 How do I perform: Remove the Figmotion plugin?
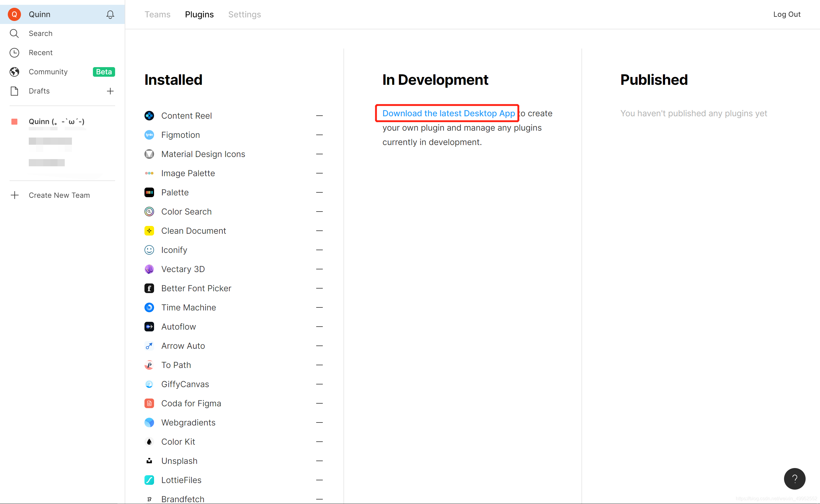pyautogui.click(x=319, y=135)
